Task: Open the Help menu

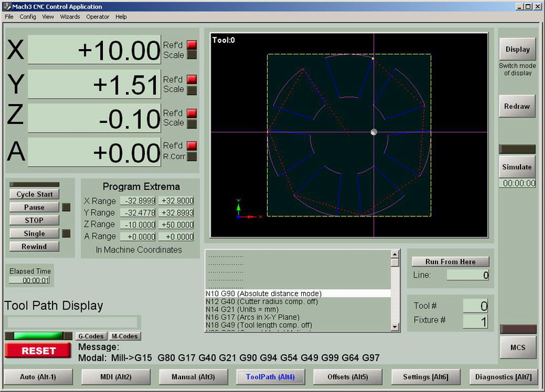Action: click(121, 16)
